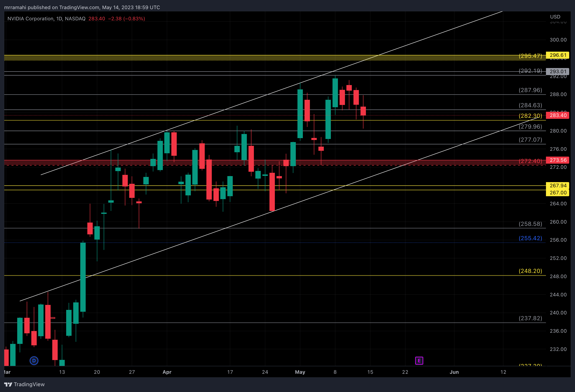The image size is (575, 392).
Task: Click the red 283.40 current price tag
Action: (558, 115)
